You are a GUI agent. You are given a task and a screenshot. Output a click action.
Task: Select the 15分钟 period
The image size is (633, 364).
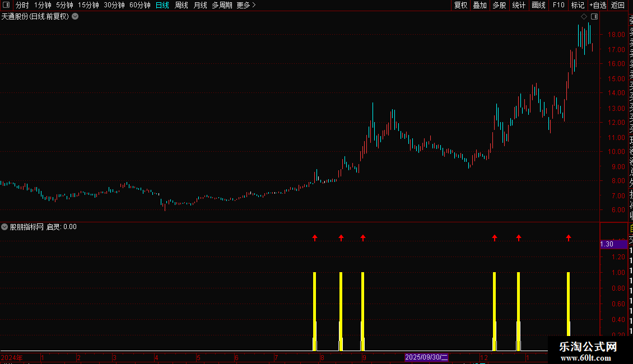tap(89, 5)
